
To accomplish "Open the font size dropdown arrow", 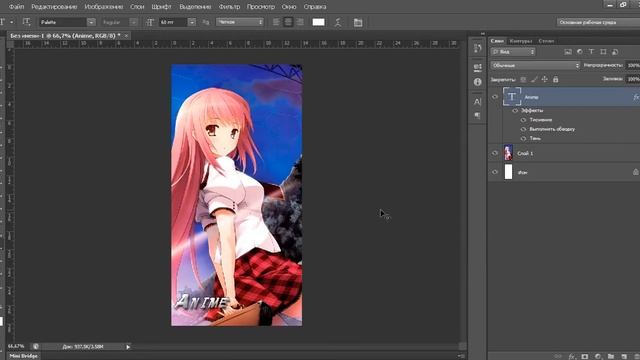I will (191, 22).
